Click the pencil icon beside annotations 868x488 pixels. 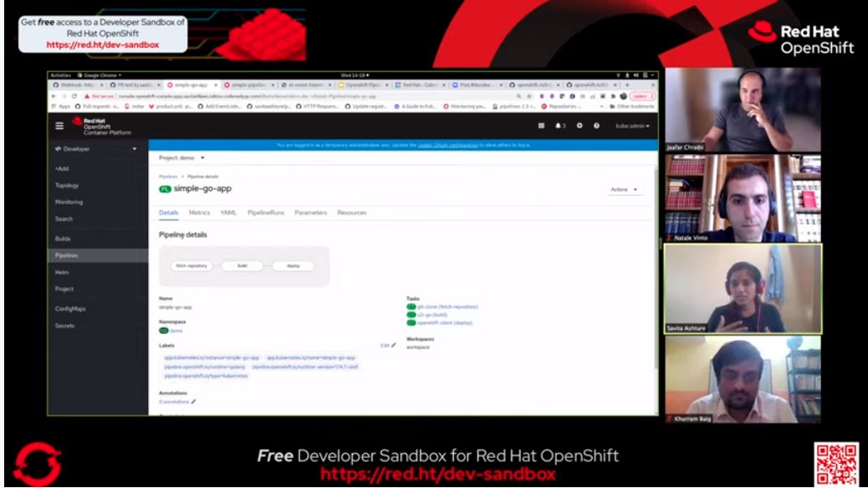193,402
